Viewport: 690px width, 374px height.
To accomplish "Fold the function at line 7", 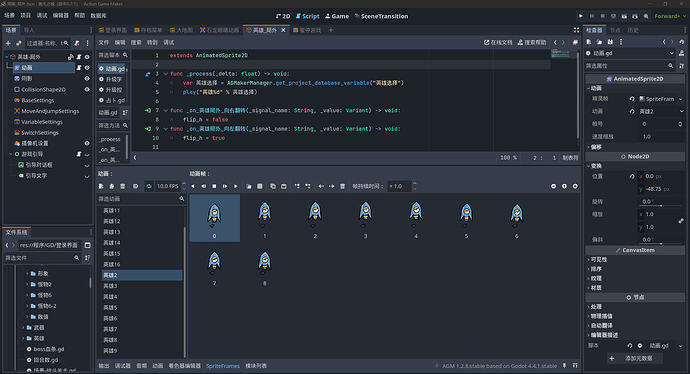I will [165, 110].
